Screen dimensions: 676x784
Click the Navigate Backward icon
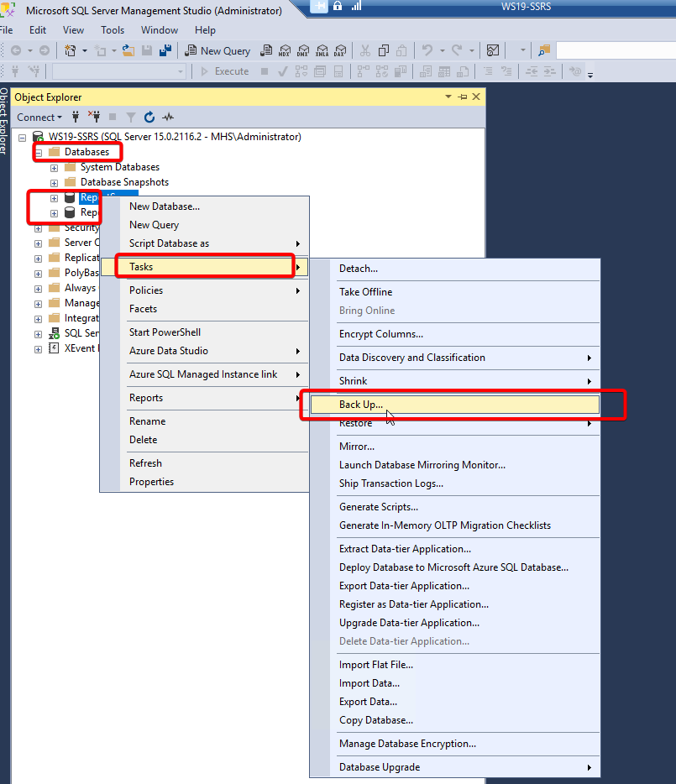pos(16,50)
